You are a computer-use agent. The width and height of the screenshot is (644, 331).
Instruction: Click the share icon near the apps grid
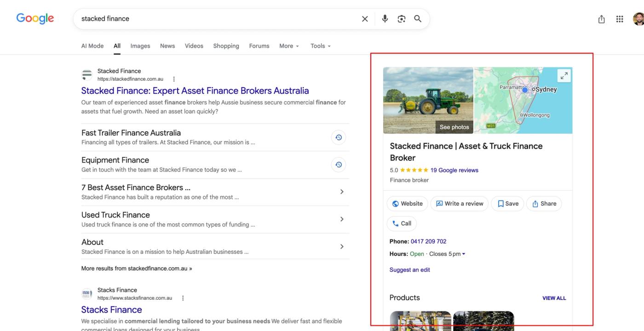click(x=601, y=19)
